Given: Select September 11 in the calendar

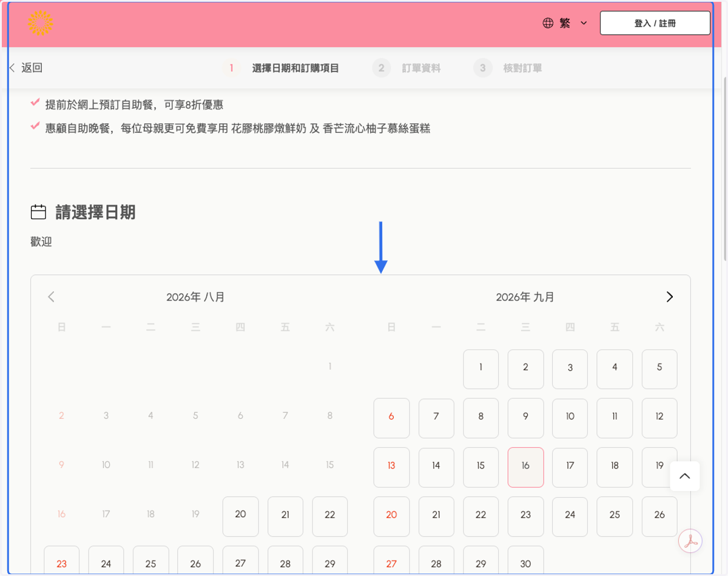Looking at the screenshot, I should [x=615, y=418].
